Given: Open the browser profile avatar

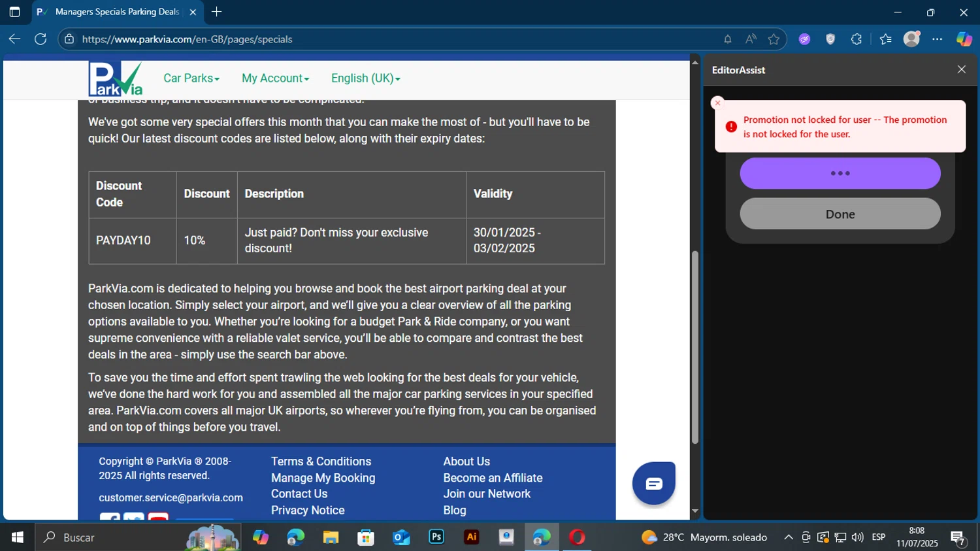Looking at the screenshot, I should click(912, 39).
